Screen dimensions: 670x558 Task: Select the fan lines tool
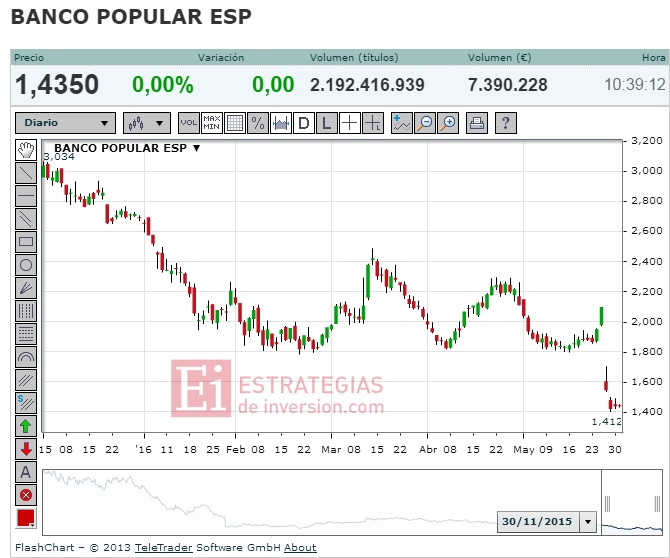click(x=26, y=288)
